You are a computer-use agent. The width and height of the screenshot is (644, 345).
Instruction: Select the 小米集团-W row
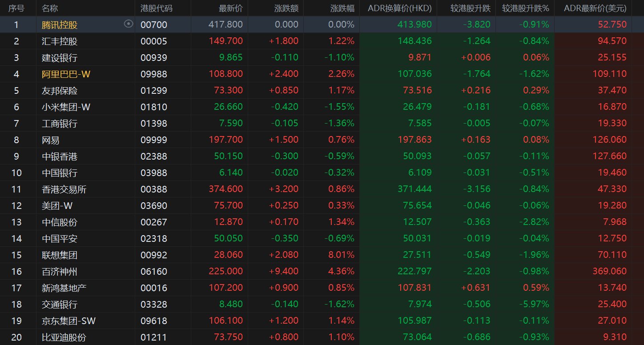(x=322, y=107)
